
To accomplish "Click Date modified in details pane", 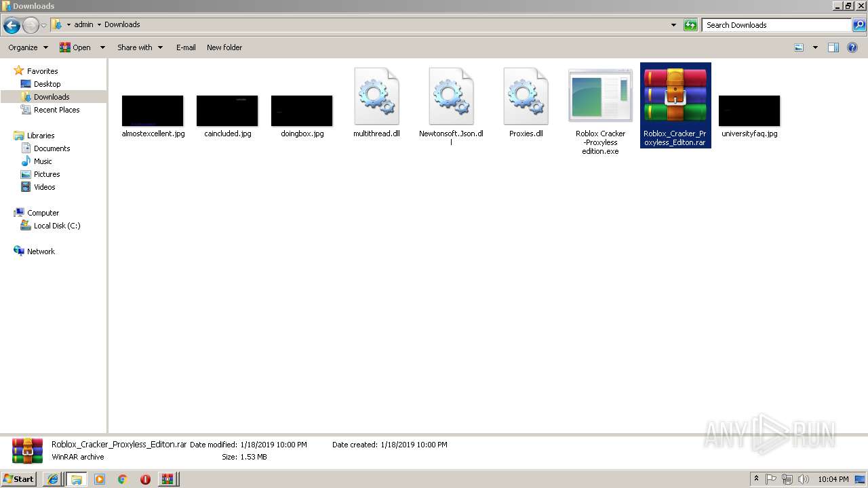I will (x=248, y=445).
